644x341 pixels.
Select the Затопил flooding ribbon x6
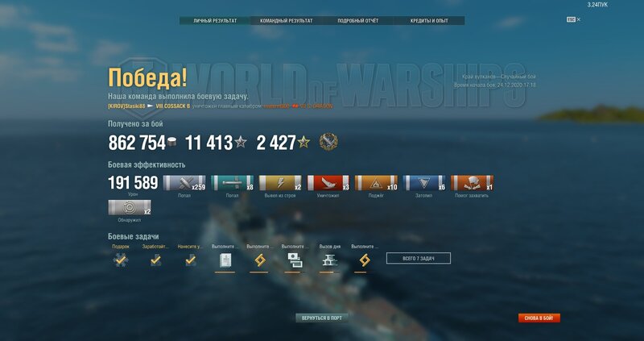[x=424, y=183]
